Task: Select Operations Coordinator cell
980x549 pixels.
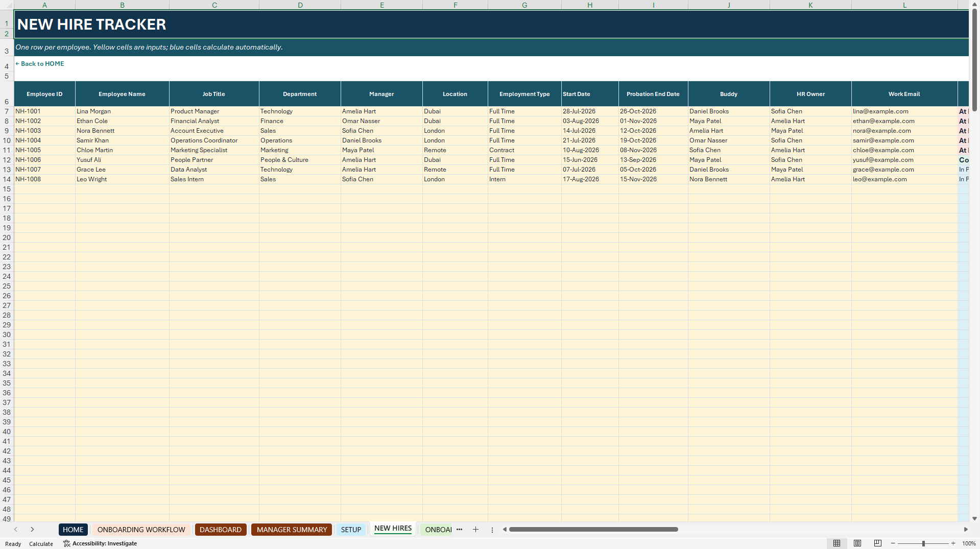Action: (214, 140)
